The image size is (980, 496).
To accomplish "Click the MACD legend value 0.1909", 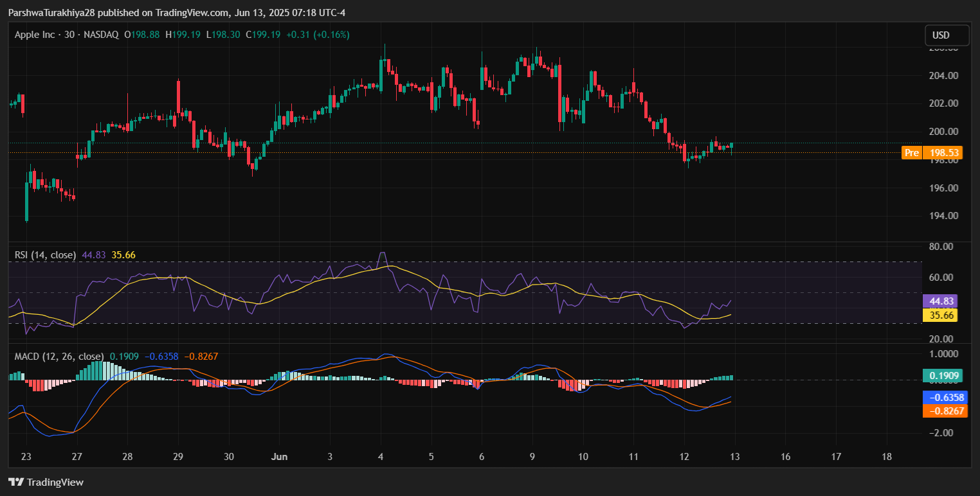I will (x=123, y=356).
